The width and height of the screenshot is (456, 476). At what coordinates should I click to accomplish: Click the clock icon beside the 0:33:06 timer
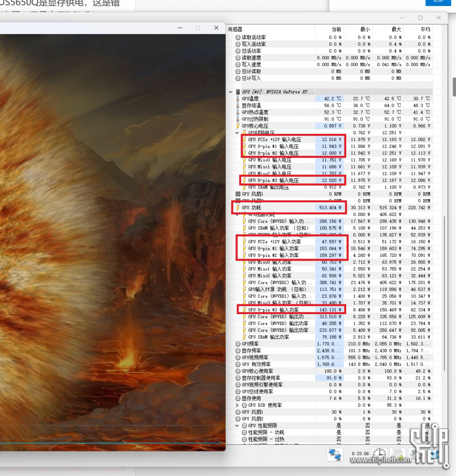[379, 454]
